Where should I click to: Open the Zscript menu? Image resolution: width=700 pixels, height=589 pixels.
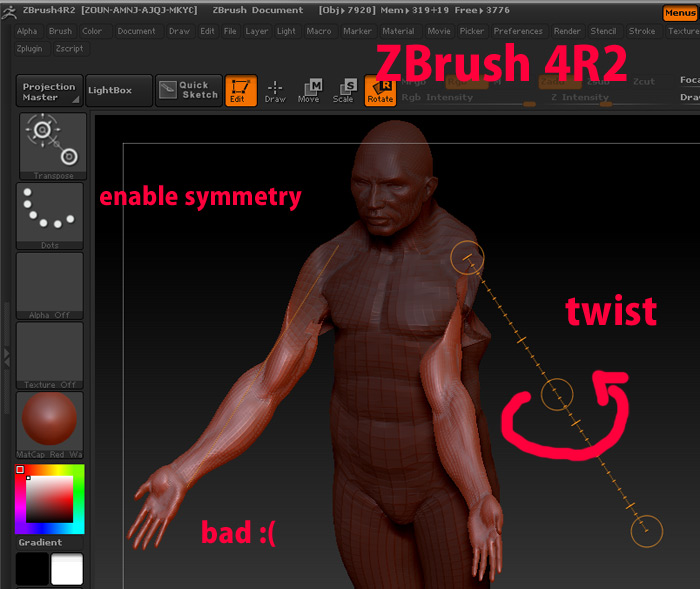coord(69,49)
